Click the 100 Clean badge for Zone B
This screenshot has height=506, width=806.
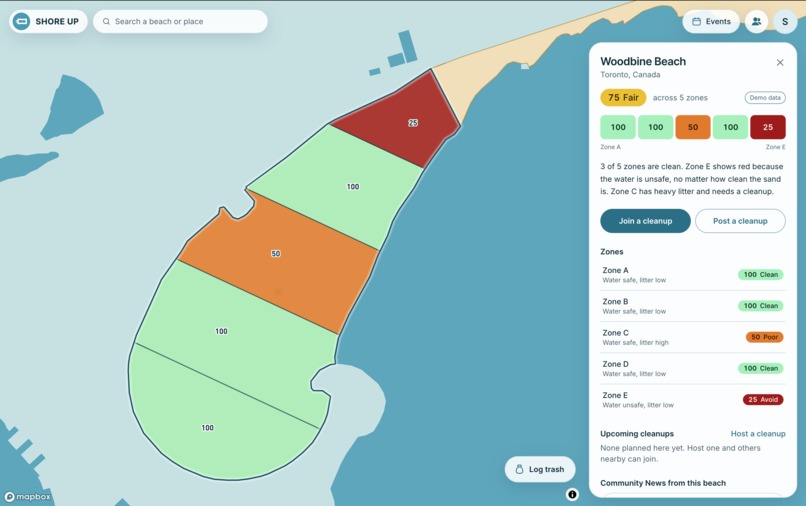pyautogui.click(x=761, y=306)
